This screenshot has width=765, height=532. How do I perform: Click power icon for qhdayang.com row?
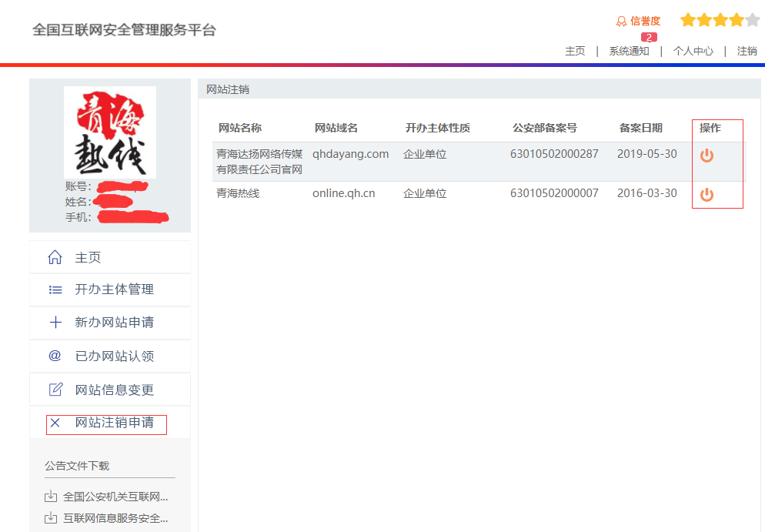click(707, 156)
